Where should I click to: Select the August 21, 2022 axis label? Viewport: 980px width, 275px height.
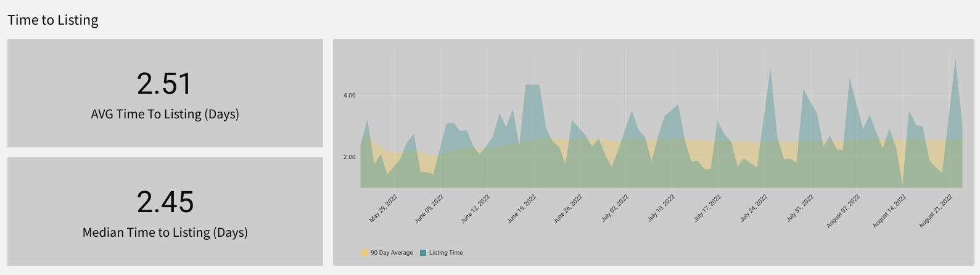pos(936,211)
